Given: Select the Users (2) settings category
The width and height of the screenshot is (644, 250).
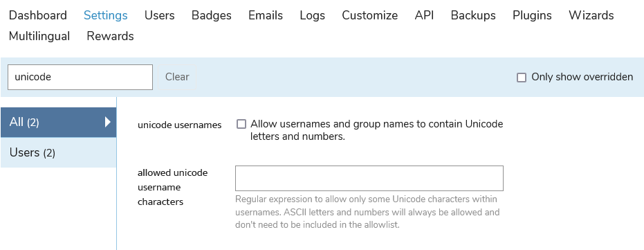Looking at the screenshot, I should pyautogui.click(x=58, y=152).
